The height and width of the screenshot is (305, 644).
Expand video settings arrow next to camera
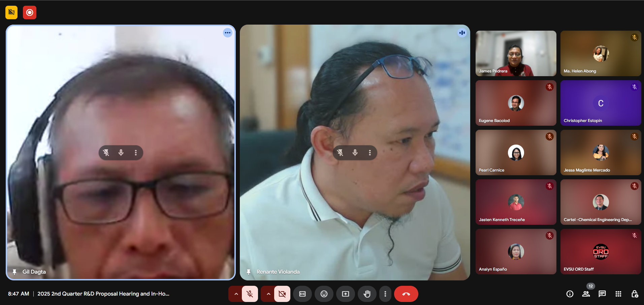(x=268, y=294)
